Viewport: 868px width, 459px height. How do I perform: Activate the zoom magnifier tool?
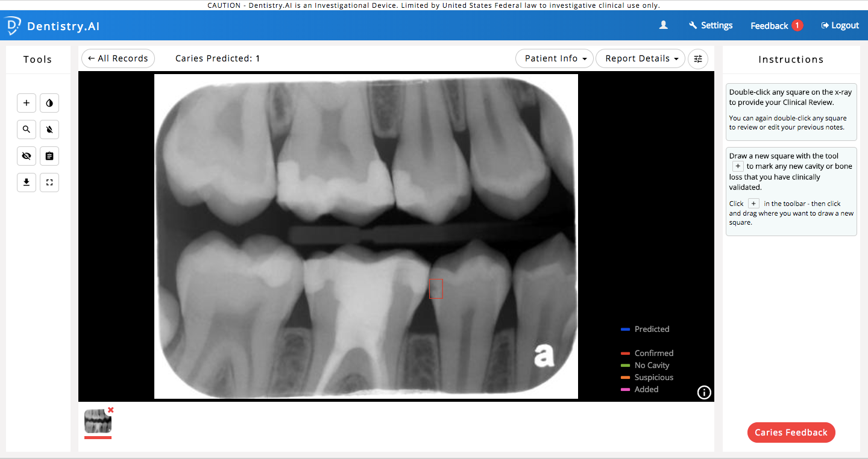click(x=27, y=130)
